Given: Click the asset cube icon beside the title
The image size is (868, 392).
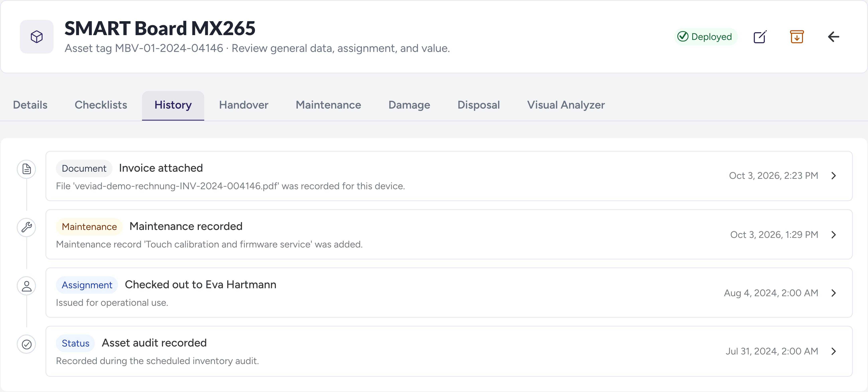Looking at the screenshot, I should [37, 37].
